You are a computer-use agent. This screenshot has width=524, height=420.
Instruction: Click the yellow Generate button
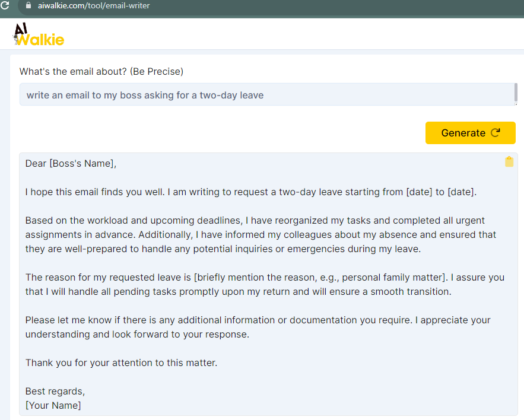[470, 133]
